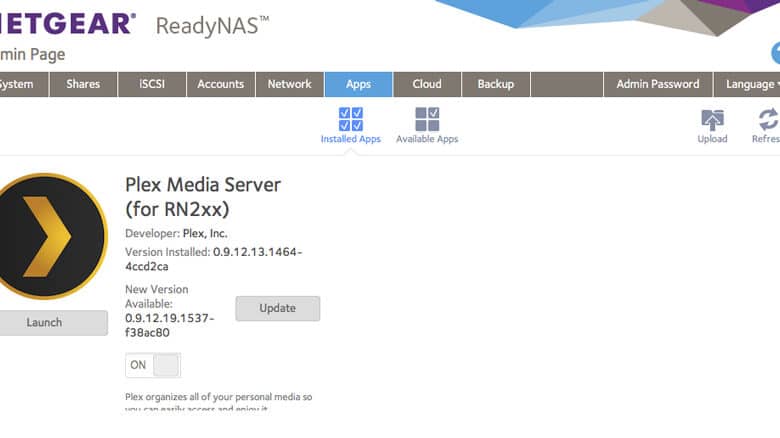The width and height of the screenshot is (780, 438).
Task: Click the NETGEAR logo
Action: [x=66, y=24]
